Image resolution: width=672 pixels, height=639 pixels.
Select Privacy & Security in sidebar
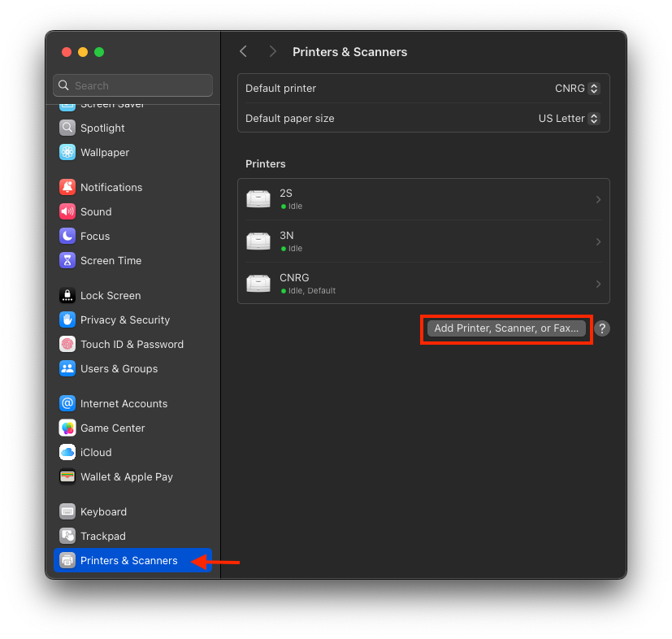[125, 319]
